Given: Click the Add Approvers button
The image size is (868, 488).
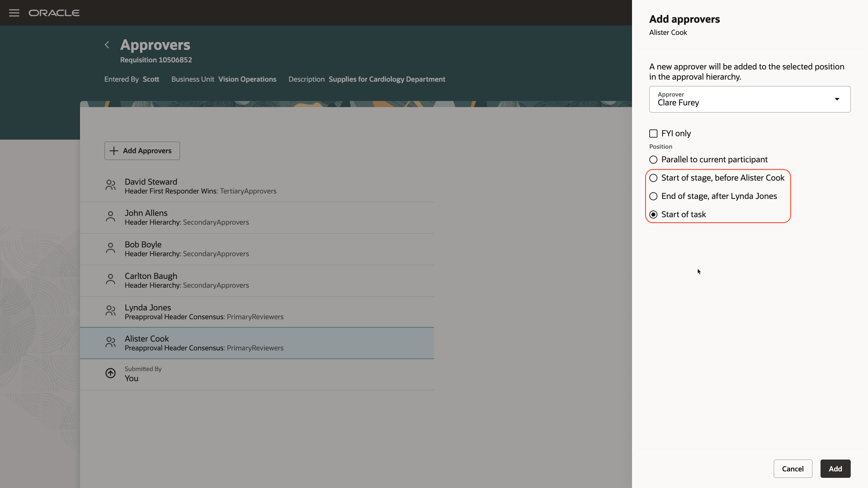Looking at the screenshot, I should (x=142, y=150).
